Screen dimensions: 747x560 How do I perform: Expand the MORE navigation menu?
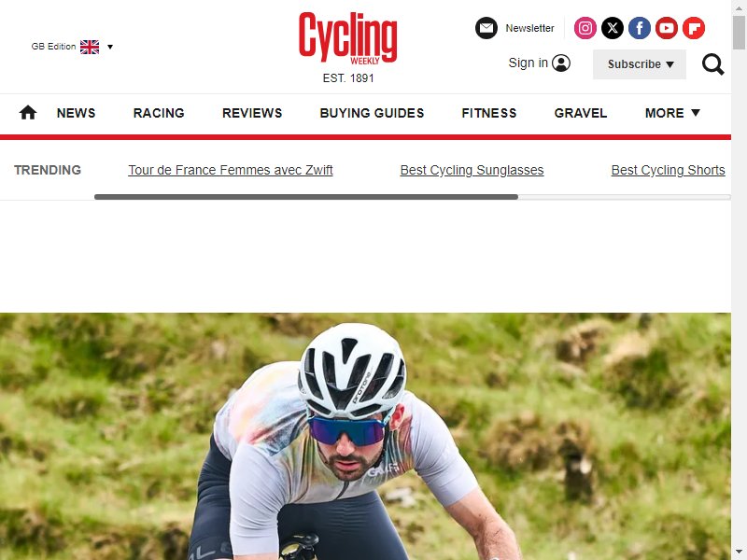[672, 113]
